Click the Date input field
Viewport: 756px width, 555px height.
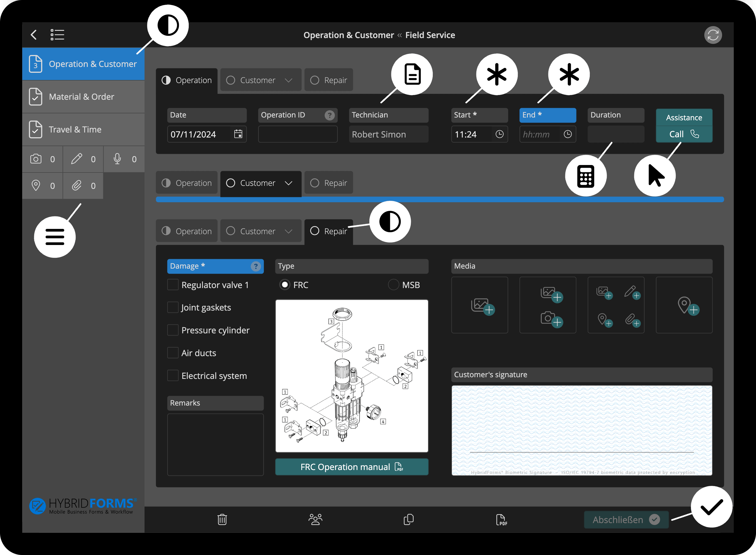tap(207, 134)
